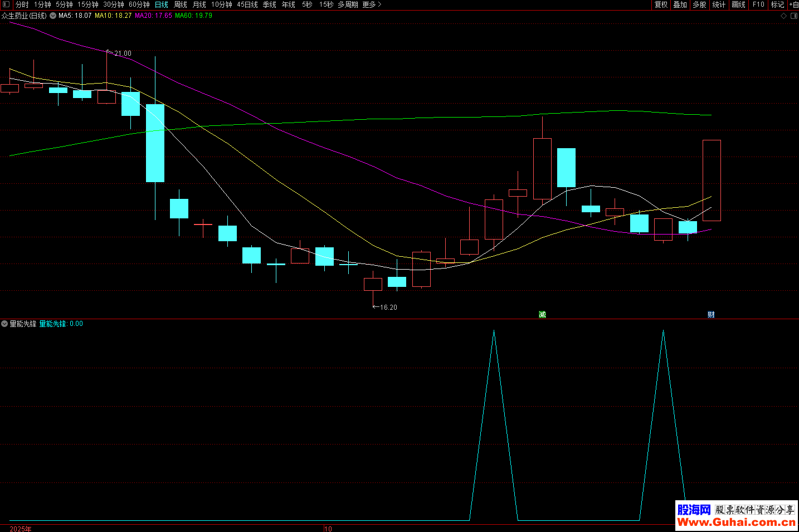
Task: Toggle 复权 price adjustment
Action: click(x=661, y=4)
